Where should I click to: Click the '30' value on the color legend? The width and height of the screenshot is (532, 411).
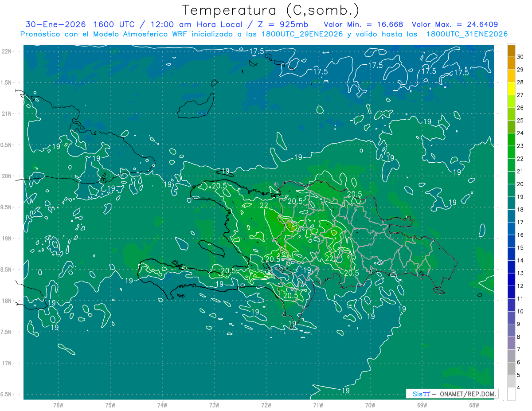(520, 57)
